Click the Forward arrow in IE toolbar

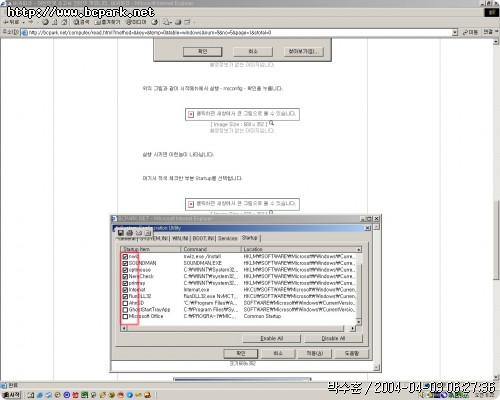(x=31, y=22)
